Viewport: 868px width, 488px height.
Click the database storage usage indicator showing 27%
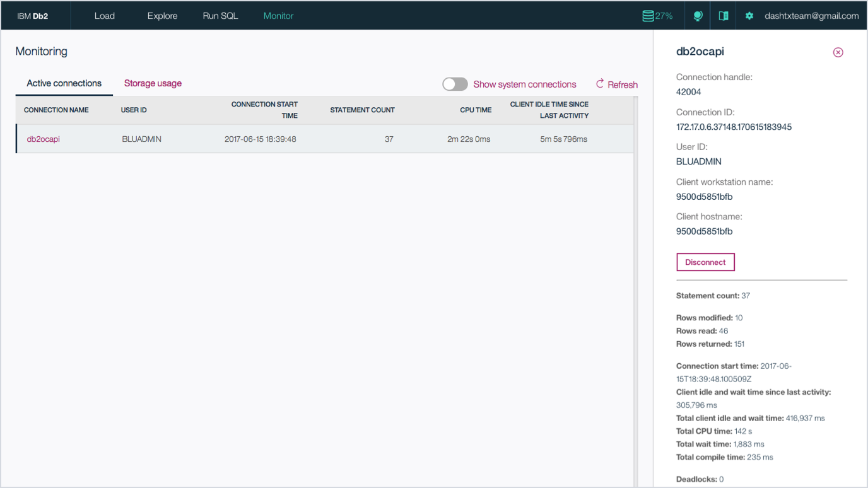click(x=657, y=15)
